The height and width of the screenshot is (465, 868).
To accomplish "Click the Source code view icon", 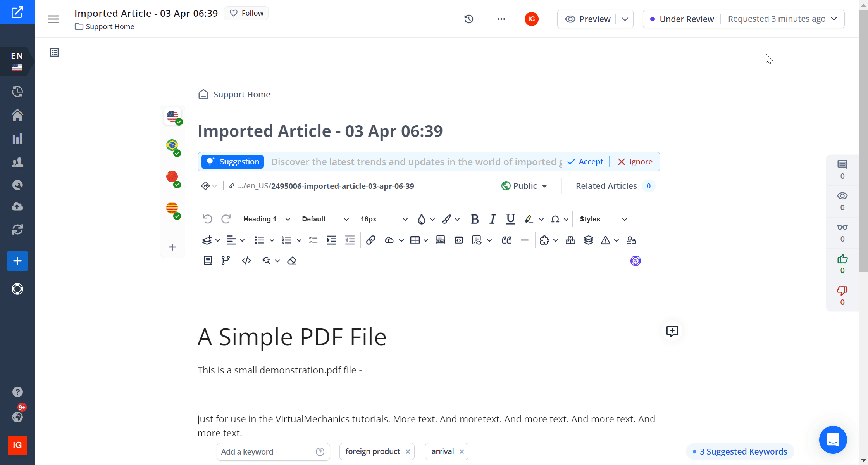I will pyautogui.click(x=246, y=260).
